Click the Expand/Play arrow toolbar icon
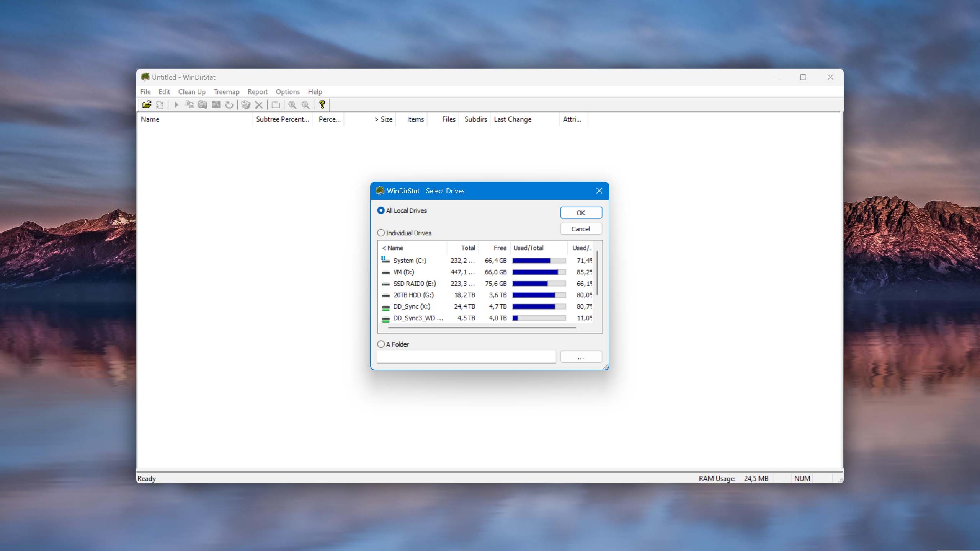 coord(176,104)
